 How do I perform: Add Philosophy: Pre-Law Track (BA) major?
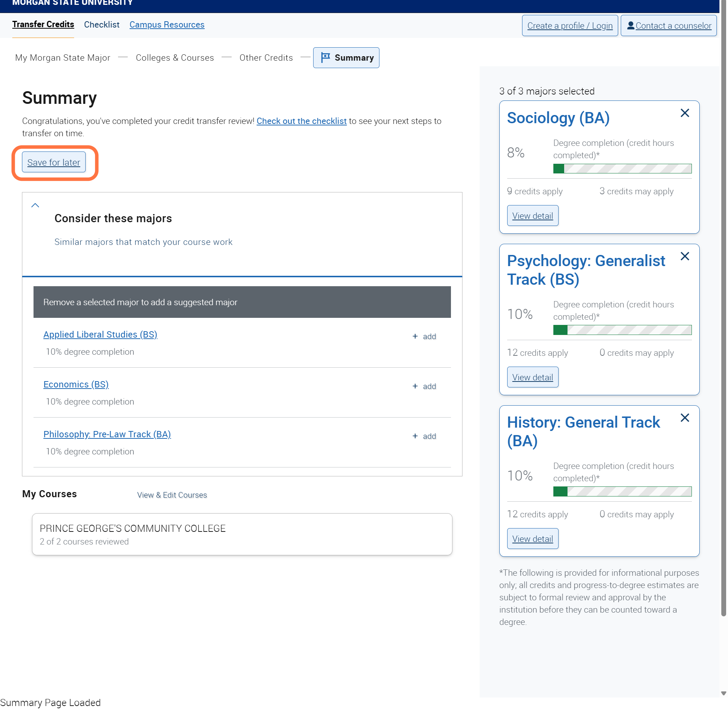tap(425, 436)
